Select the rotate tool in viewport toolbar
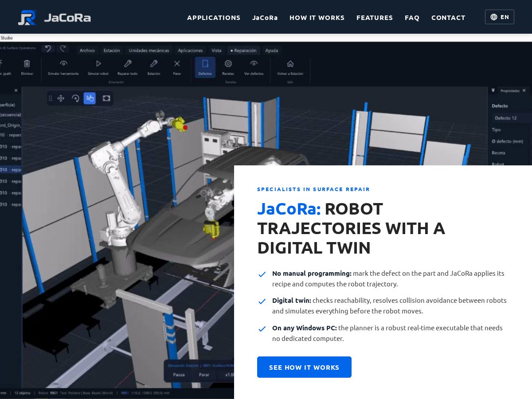 click(75, 98)
